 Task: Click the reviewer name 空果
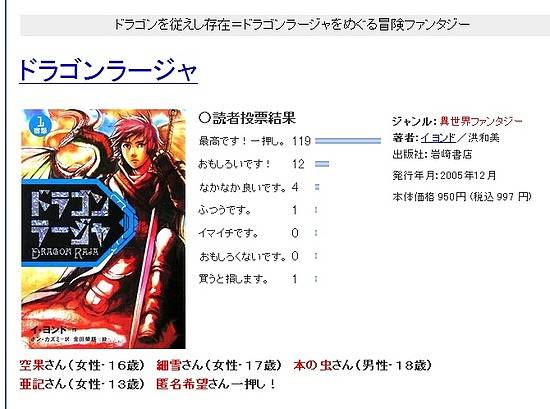click(32, 365)
